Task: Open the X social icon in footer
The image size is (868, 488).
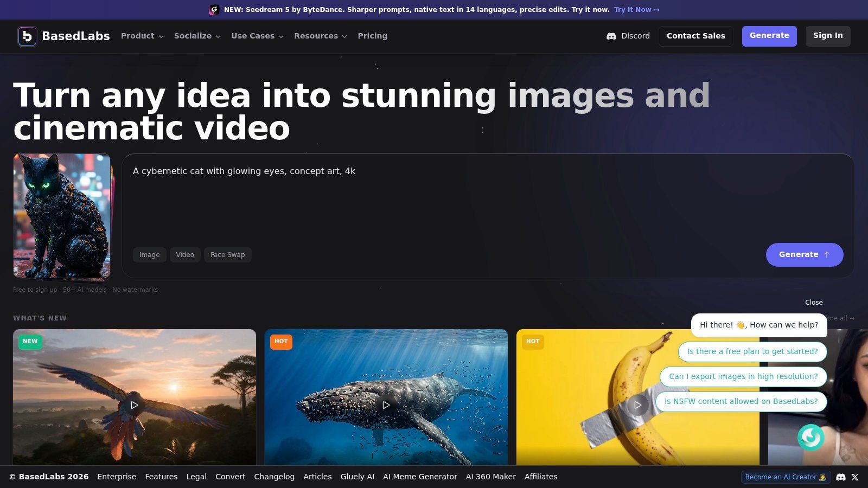Action: [x=855, y=477]
